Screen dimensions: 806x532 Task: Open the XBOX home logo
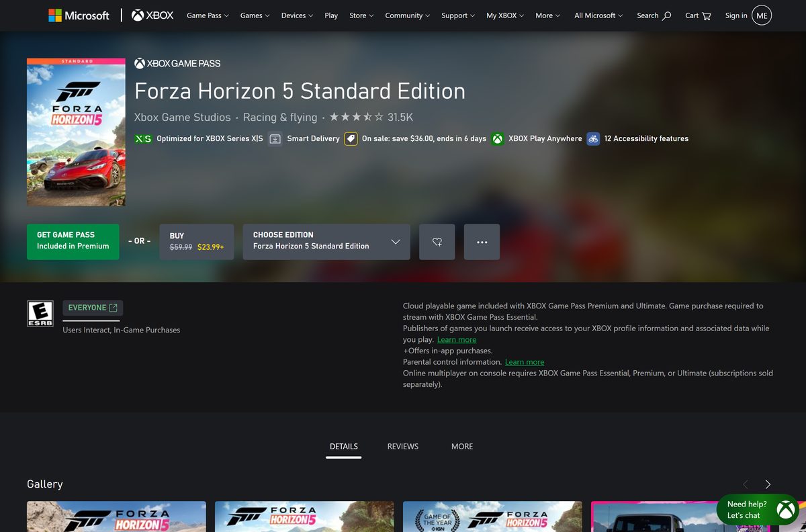[152, 15]
